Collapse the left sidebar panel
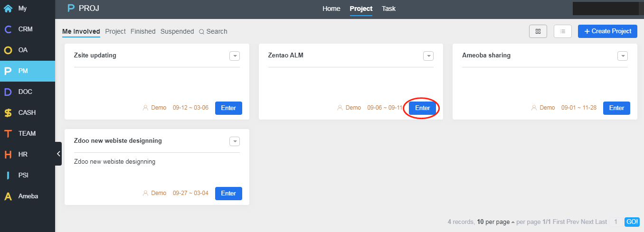This screenshot has width=644, height=232. click(58, 154)
